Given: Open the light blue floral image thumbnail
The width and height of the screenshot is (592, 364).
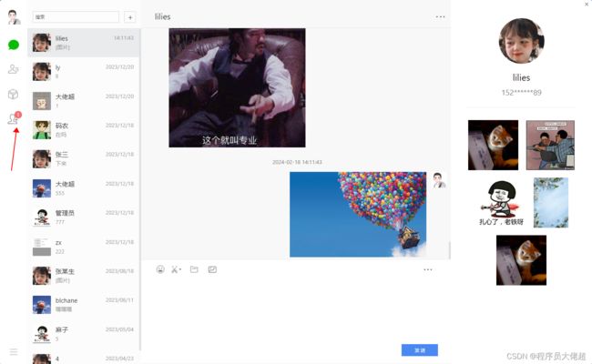Looking at the screenshot, I should point(551,203).
